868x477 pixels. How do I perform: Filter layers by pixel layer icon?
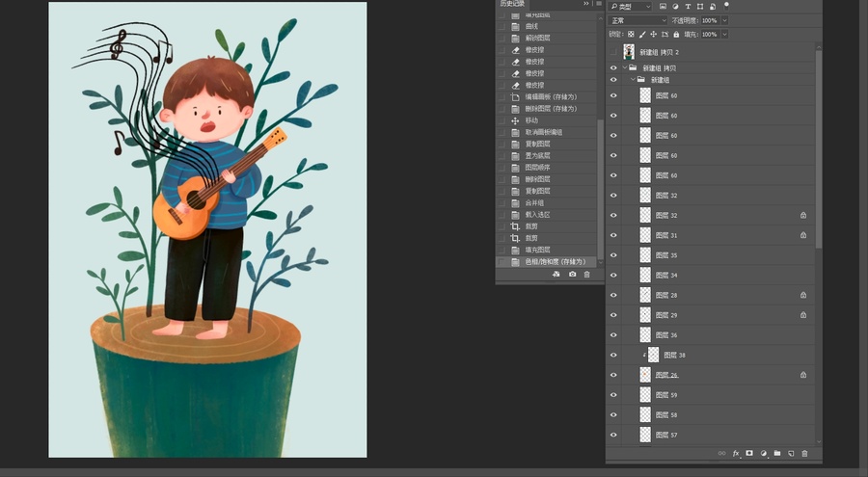point(663,7)
